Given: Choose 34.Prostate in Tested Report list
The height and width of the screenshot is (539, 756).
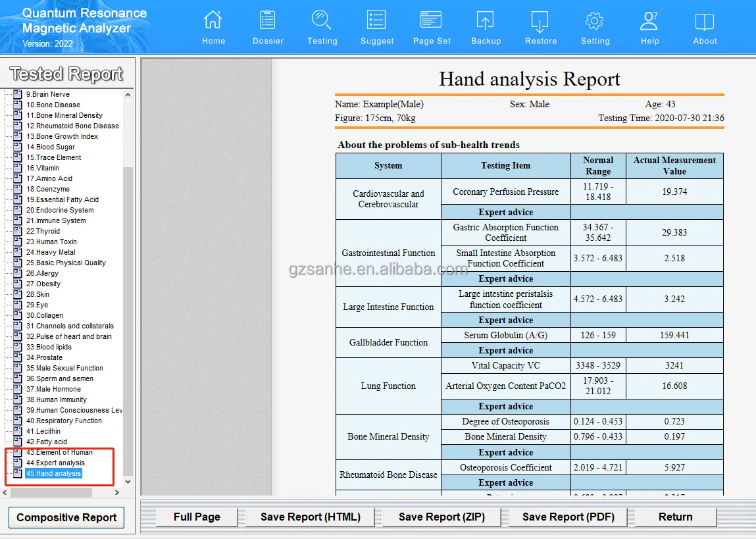Looking at the screenshot, I should pos(44,357).
